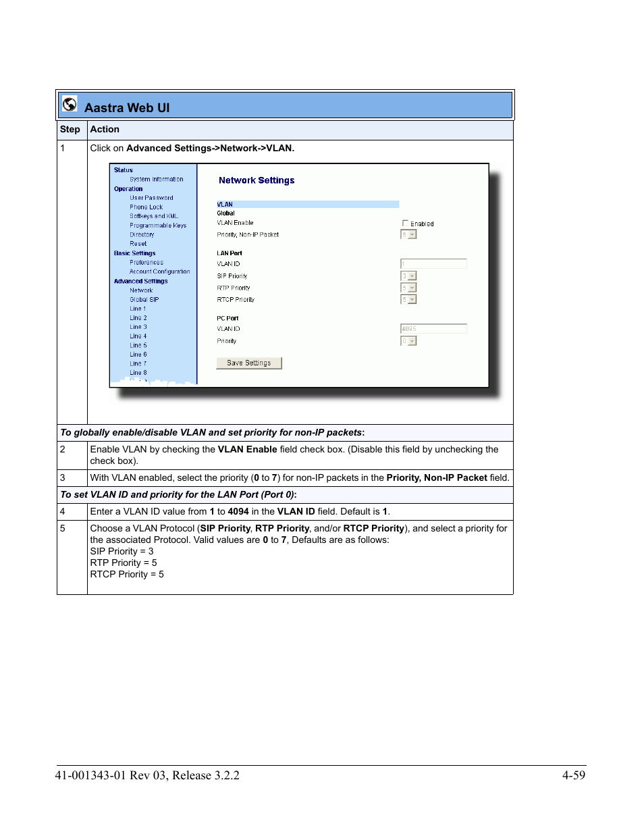Open the Line 8 settings

(138, 373)
